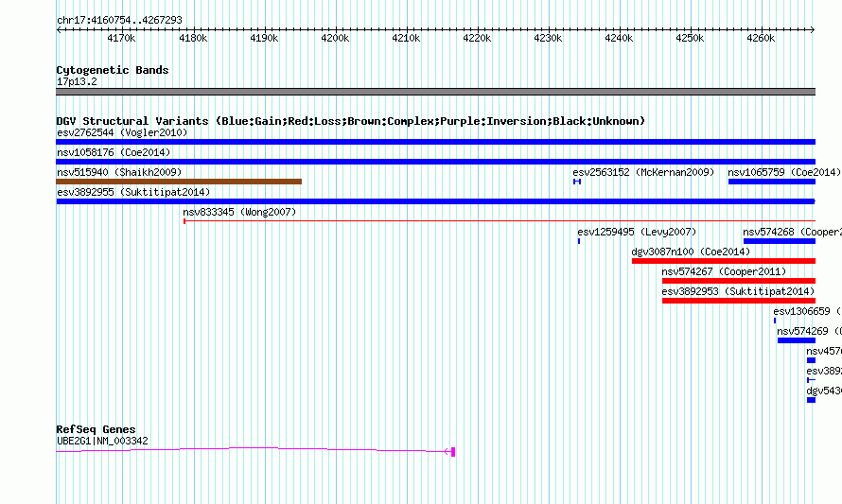The width and height of the screenshot is (842, 504).
Task: Select the nsv574269 blue bar
Action: tap(797, 340)
